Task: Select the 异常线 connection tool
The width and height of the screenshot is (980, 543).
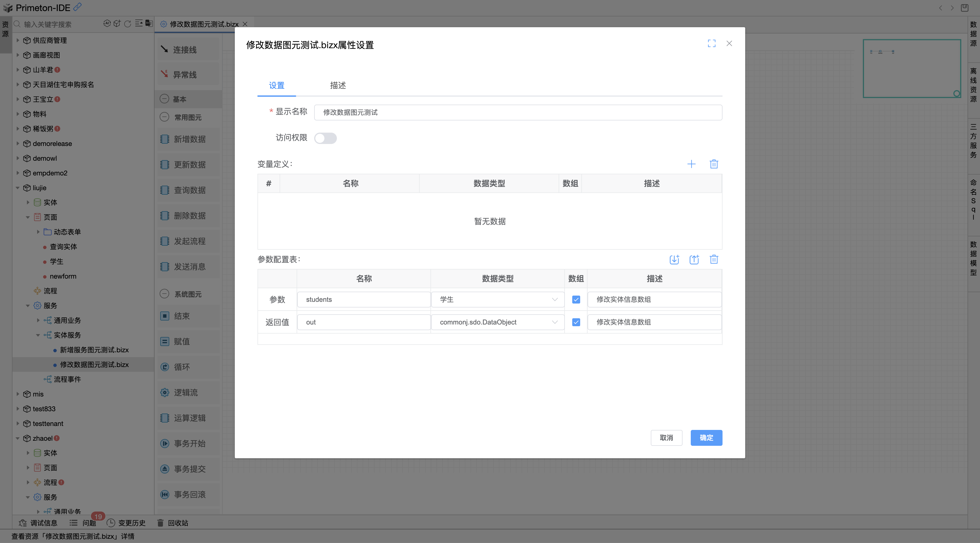Action: click(x=185, y=74)
